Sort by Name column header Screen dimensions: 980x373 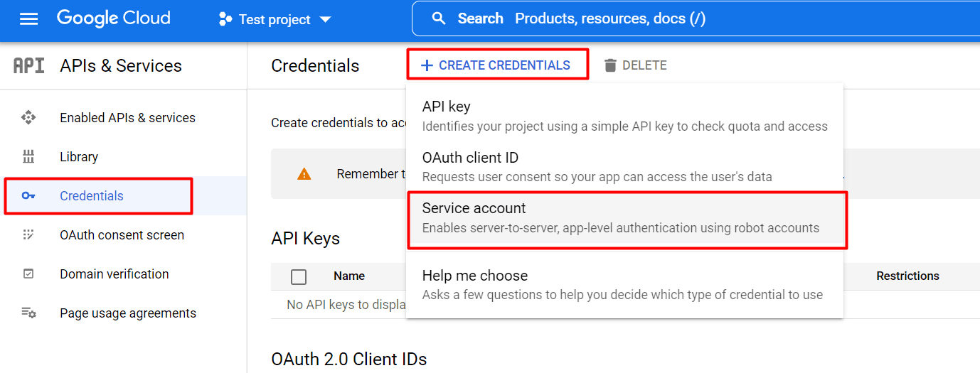349,276
